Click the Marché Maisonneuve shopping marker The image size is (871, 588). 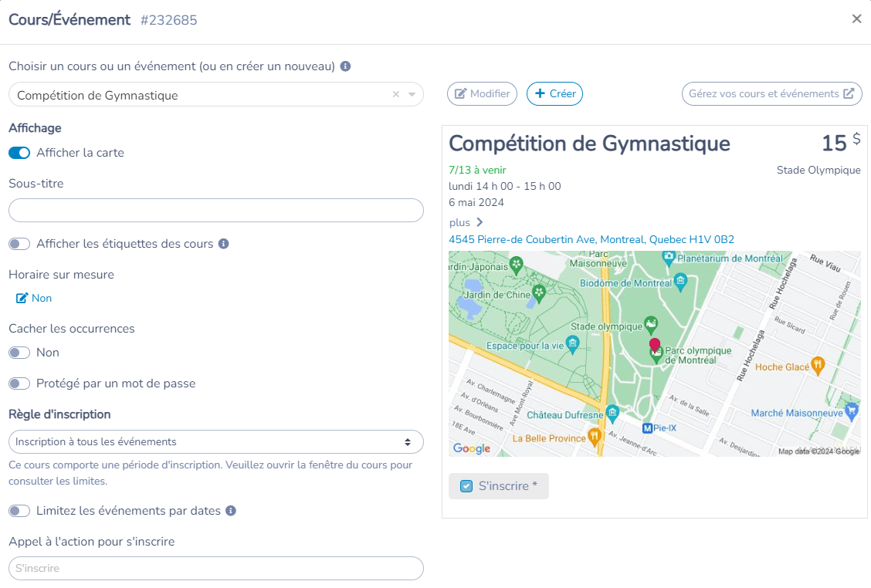851,412
